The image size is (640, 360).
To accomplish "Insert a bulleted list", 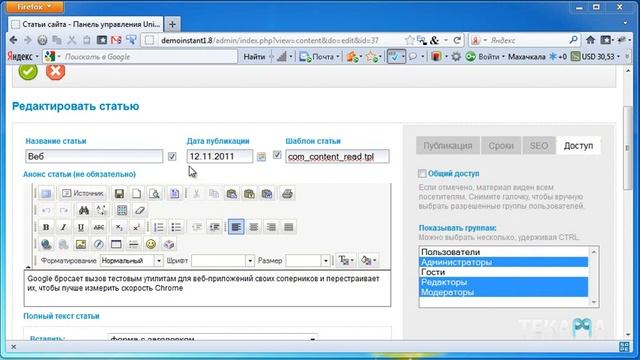I will (x=176, y=227).
